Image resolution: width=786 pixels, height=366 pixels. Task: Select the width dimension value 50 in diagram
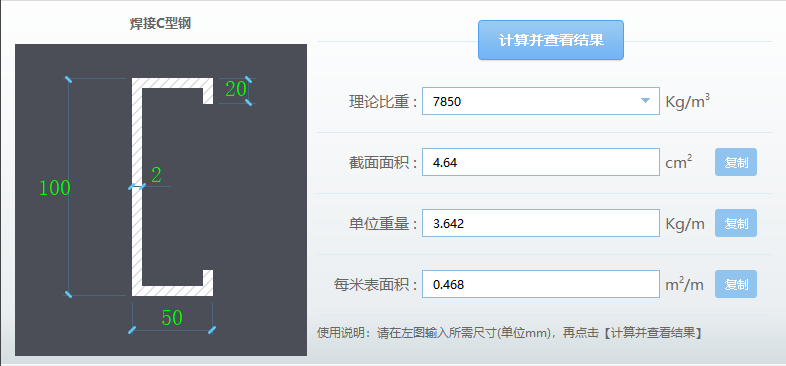[172, 317]
